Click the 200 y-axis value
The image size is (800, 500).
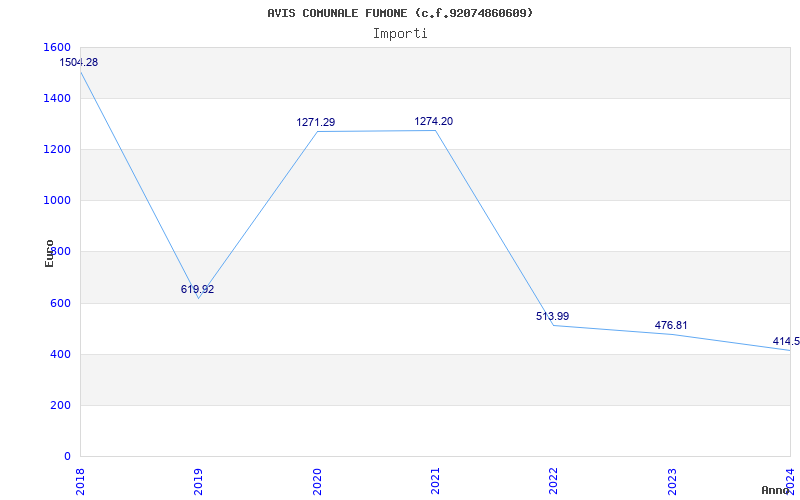tap(61, 406)
